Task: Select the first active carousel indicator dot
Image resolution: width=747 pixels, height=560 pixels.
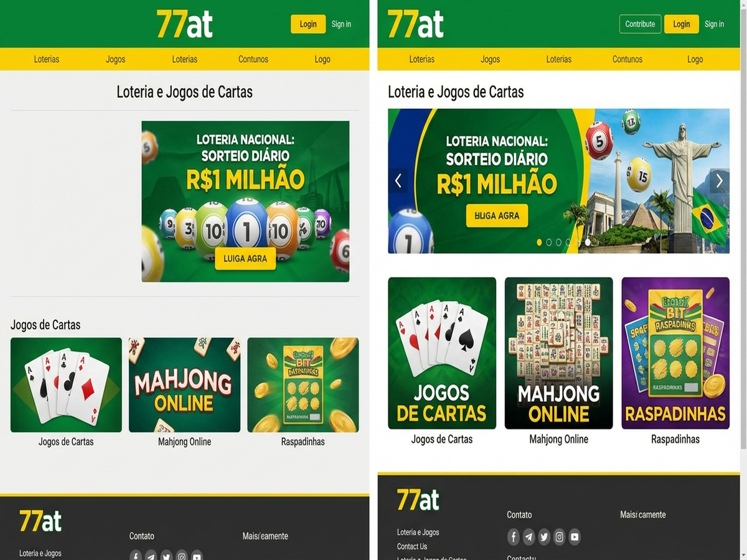Action: click(x=539, y=242)
